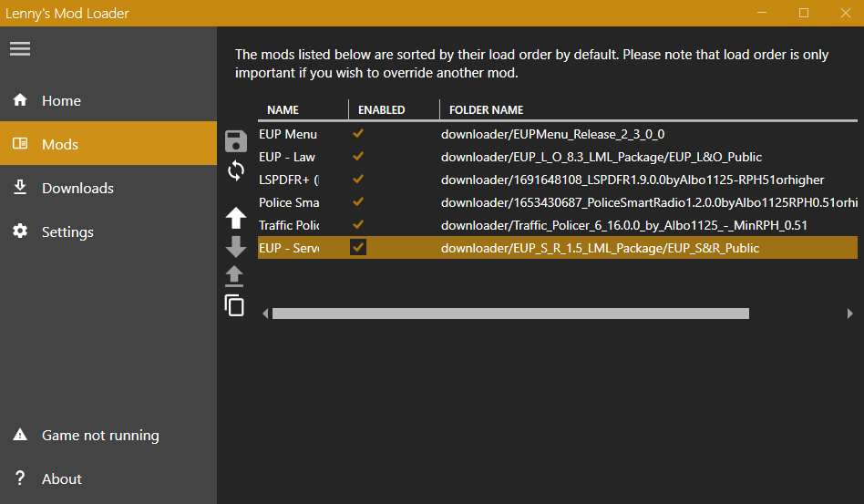Image resolution: width=864 pixels, height=504 pixels.
Task: Go to Home page
Action: point(108,100)
